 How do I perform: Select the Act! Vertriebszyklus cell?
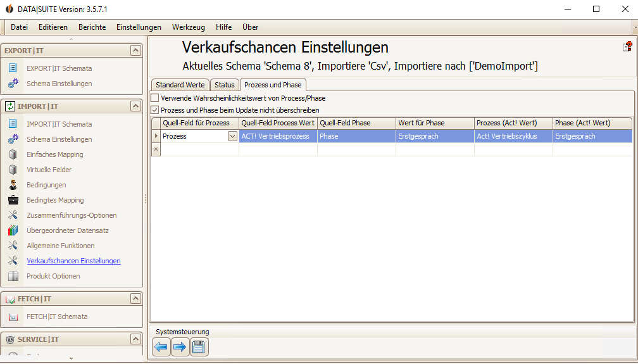[x=513, y=136]
